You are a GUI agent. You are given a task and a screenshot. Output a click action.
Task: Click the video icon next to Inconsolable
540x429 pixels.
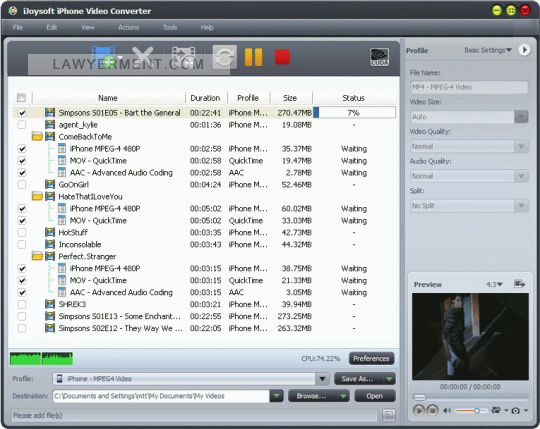50,244
